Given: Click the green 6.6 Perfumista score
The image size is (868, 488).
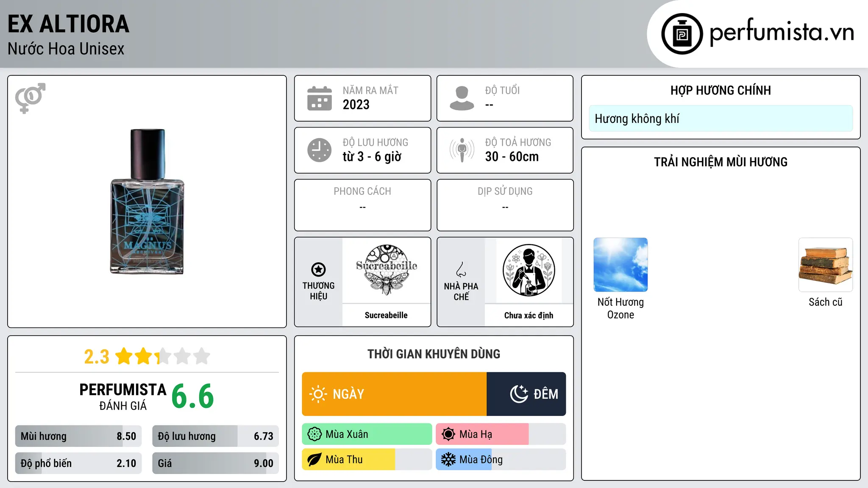Looking at the screenshot, I should point(193,396).
